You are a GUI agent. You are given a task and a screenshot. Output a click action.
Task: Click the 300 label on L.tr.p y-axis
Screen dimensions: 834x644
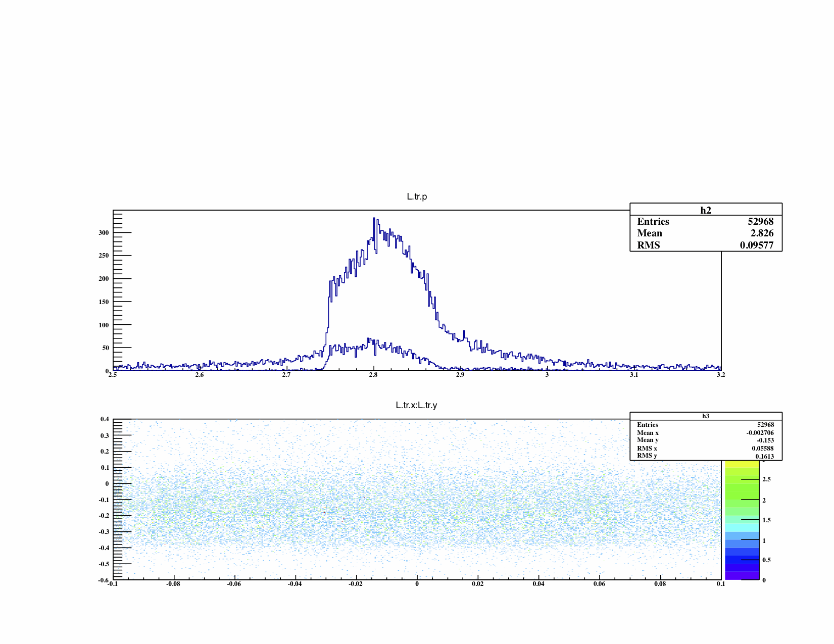(x=104, y=233)
